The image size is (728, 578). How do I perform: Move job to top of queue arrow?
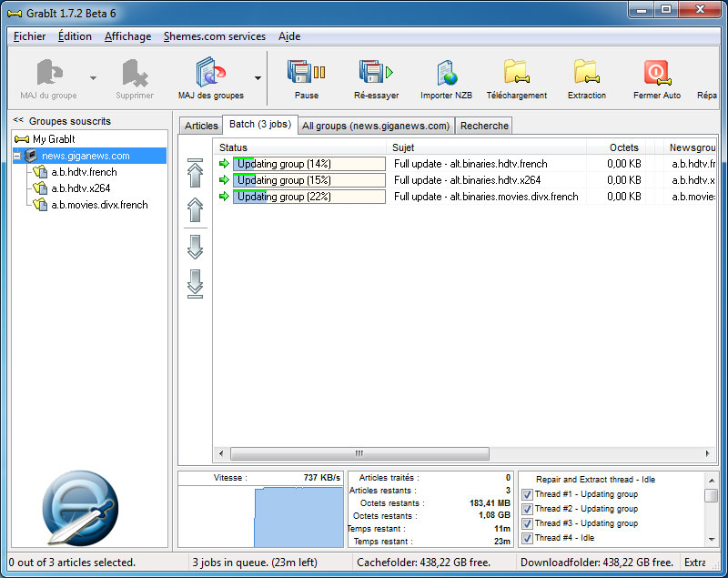click(195, 173)
